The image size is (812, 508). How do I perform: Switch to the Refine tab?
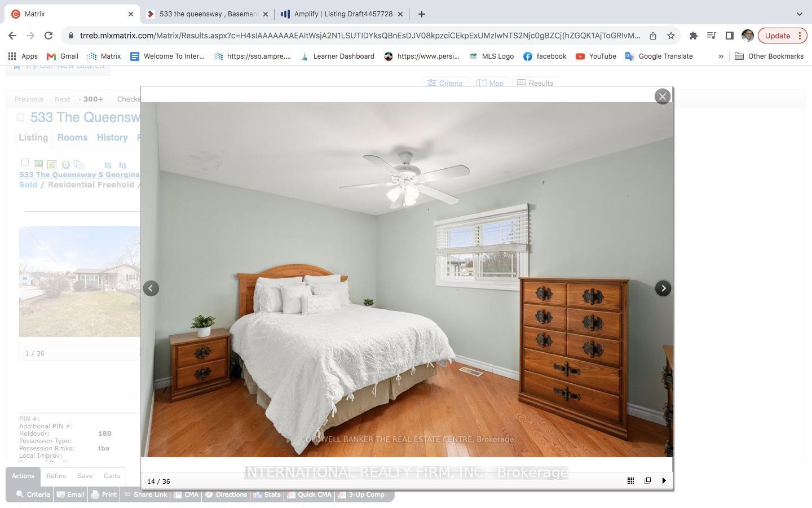pos(56,476)
